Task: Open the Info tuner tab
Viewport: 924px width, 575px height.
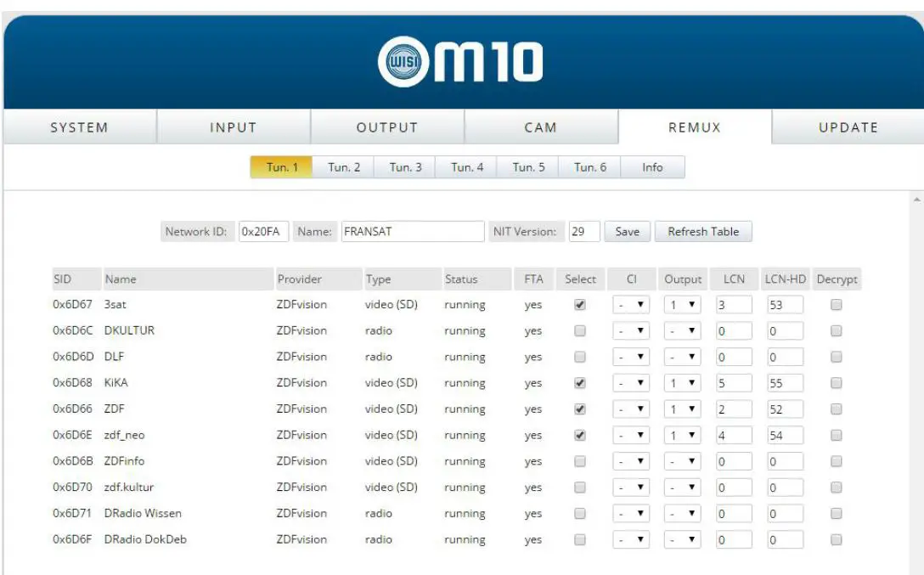Action: tap(652, 166)
